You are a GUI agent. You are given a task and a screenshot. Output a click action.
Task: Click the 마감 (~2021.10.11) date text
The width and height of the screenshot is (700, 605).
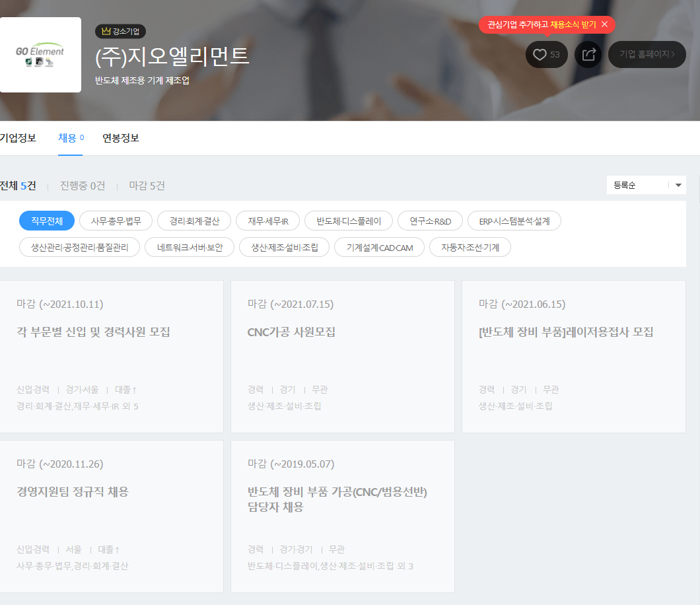pos(60,304)
